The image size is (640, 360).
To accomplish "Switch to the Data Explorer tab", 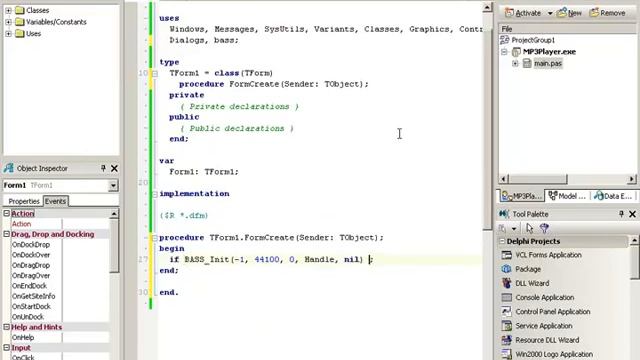I will pyautogui.click(x=613, y=196).
